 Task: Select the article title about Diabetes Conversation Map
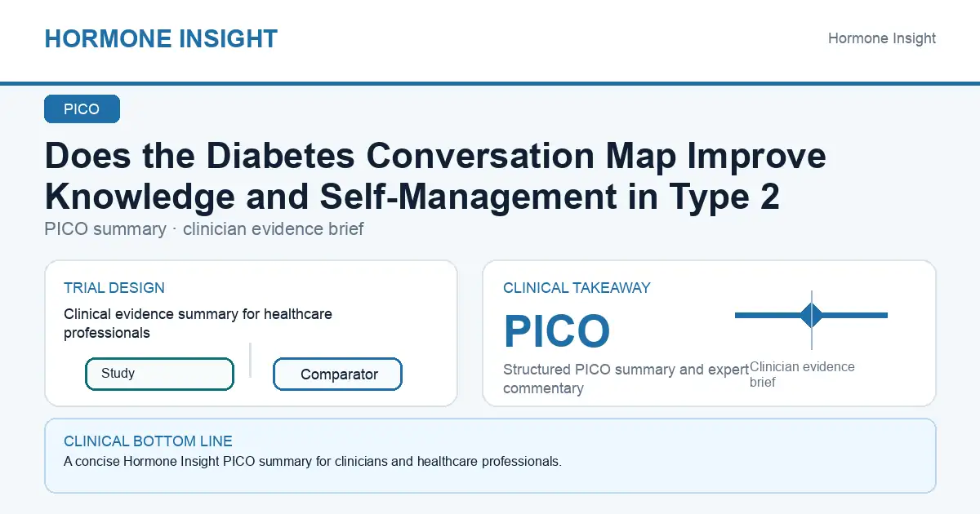click(435, 176)
